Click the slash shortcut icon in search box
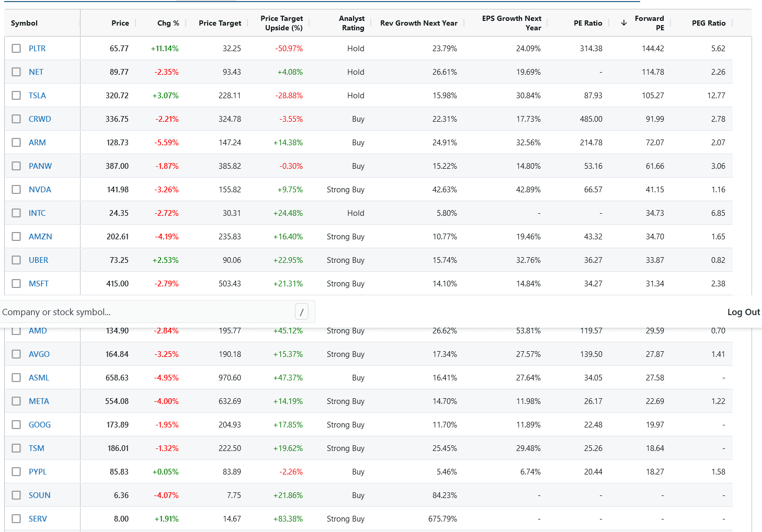Image resolution: width=762 pixels, height=532 pixels. pyautogui.click(x=302, y=312)
